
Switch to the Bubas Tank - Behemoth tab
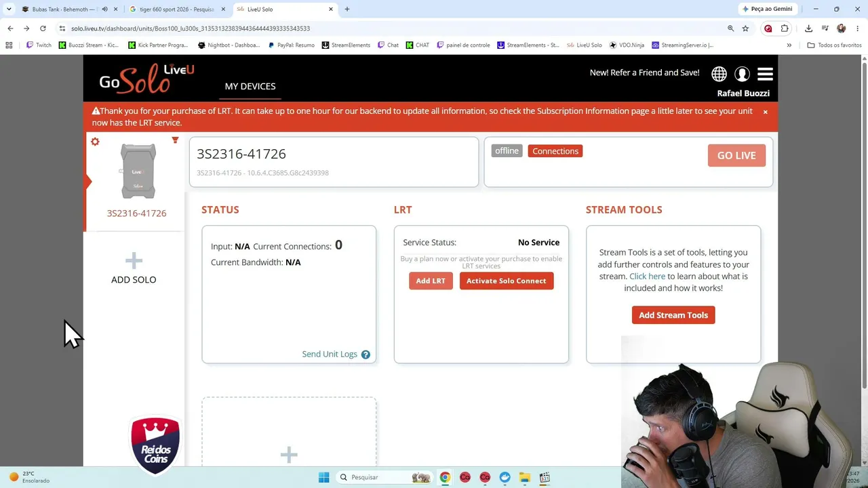[x=65, y=9]
